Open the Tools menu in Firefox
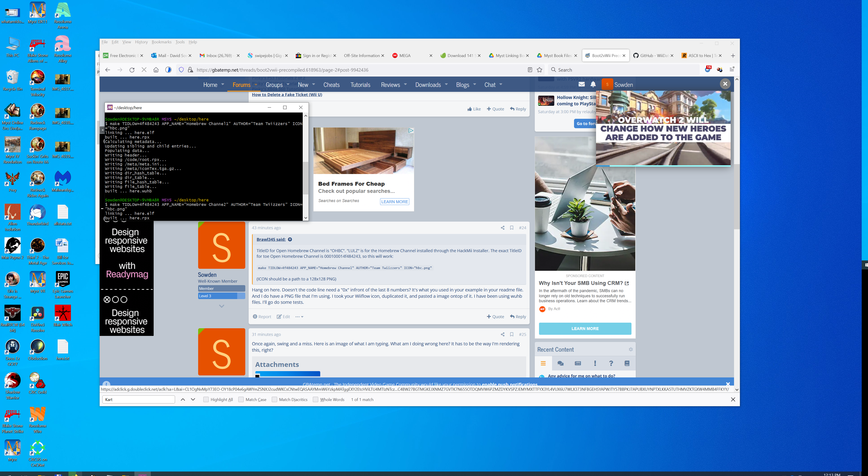 (180, 42)
